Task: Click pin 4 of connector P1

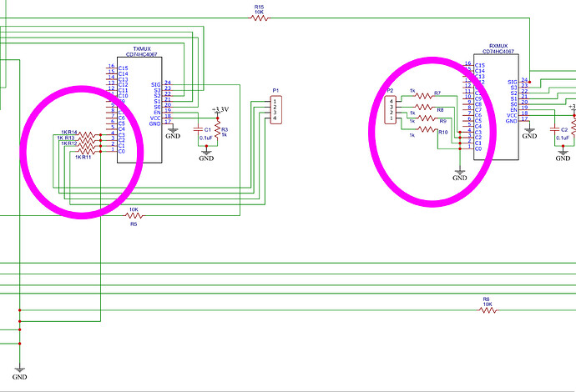Action: (275, 118)
